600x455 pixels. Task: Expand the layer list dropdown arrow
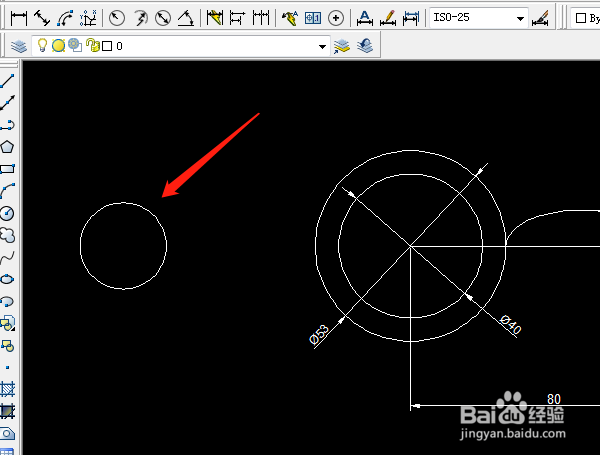(x=322, y=46)
